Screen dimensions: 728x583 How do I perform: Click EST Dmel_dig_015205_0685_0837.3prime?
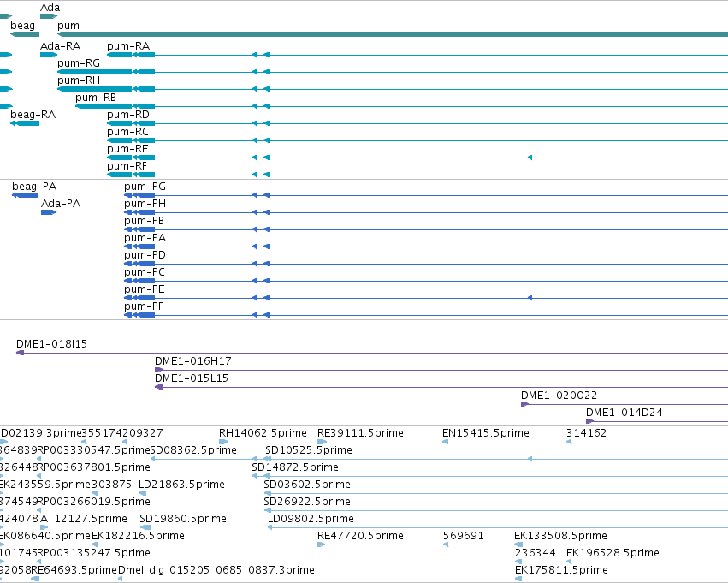(216, 570)
